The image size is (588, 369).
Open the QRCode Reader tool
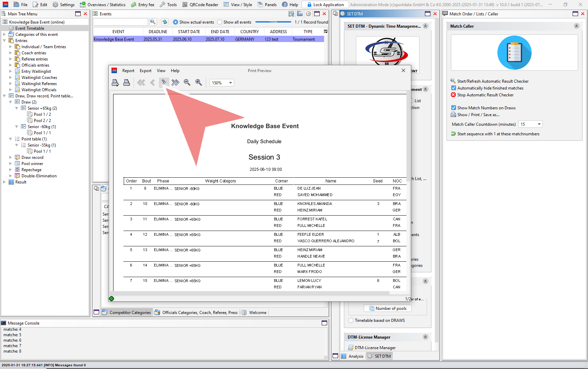(200, 4)
